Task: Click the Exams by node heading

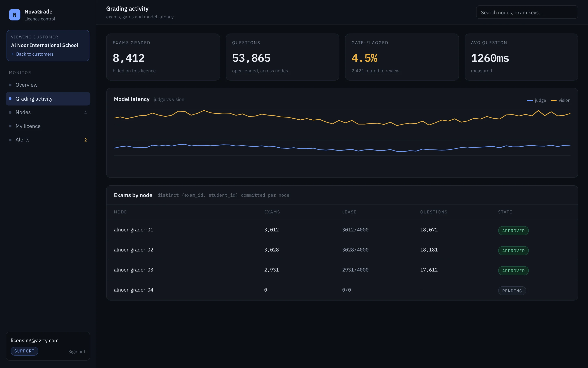Action: click(x=133, y=195)
